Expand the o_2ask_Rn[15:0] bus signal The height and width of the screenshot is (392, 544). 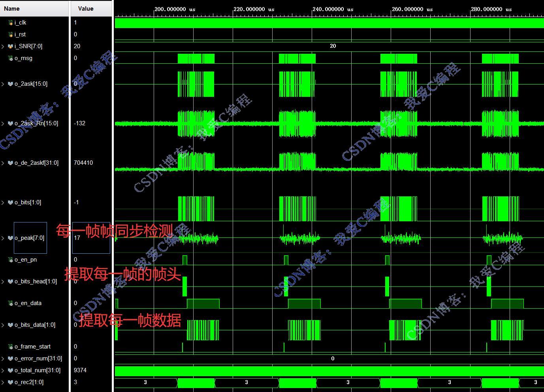coord(3,123)
